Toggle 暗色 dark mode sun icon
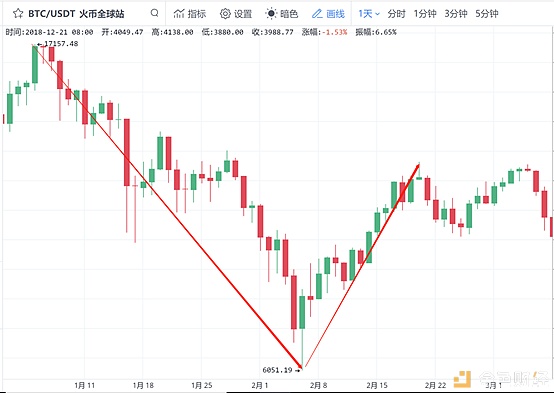 pos(271,14)
